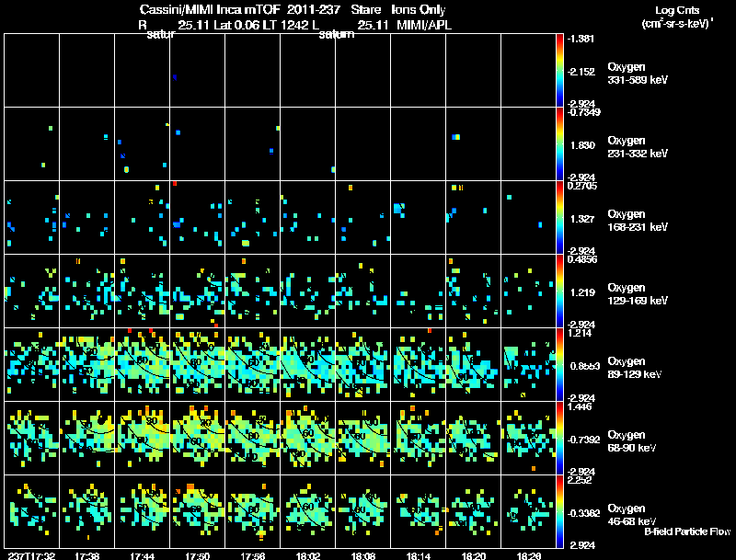The image size is (736, 560).
Task: Click the Log Cnts units heading
Action: coord(677,17)
